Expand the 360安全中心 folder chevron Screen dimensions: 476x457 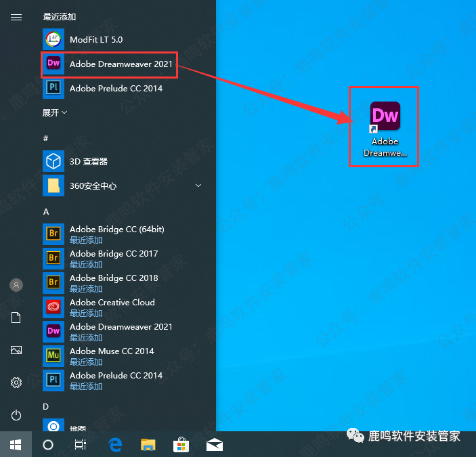click(x=198, y=186)
